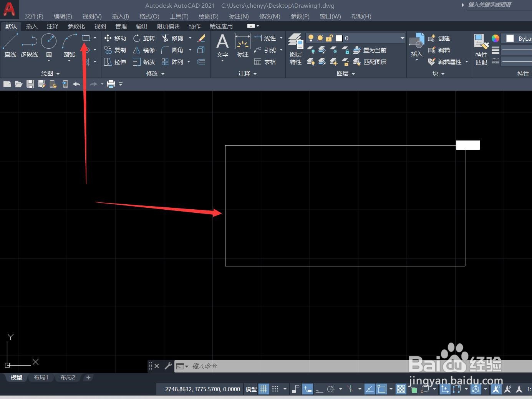532x399 pixels.
Task: Click the ByLayer object color swatch
Action: point(510,38)
